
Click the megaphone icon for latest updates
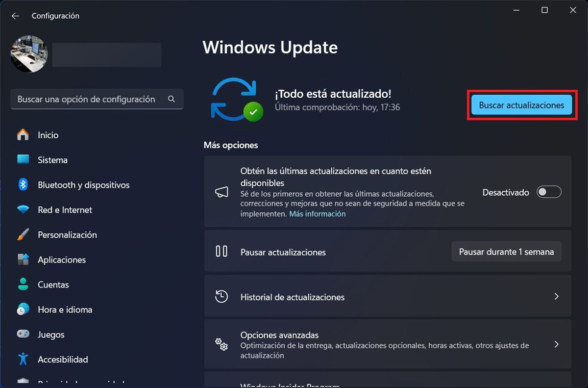tap(221, 192)
